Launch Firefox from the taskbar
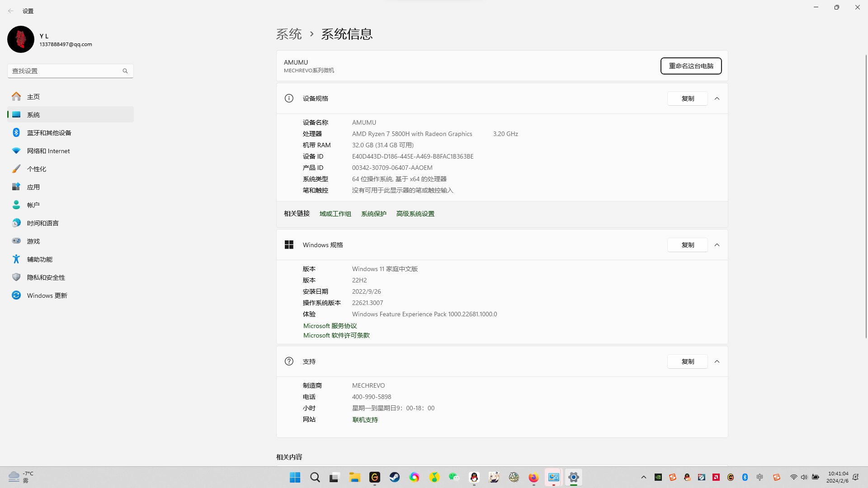868x488 pixels. click(x=533, y=477)
